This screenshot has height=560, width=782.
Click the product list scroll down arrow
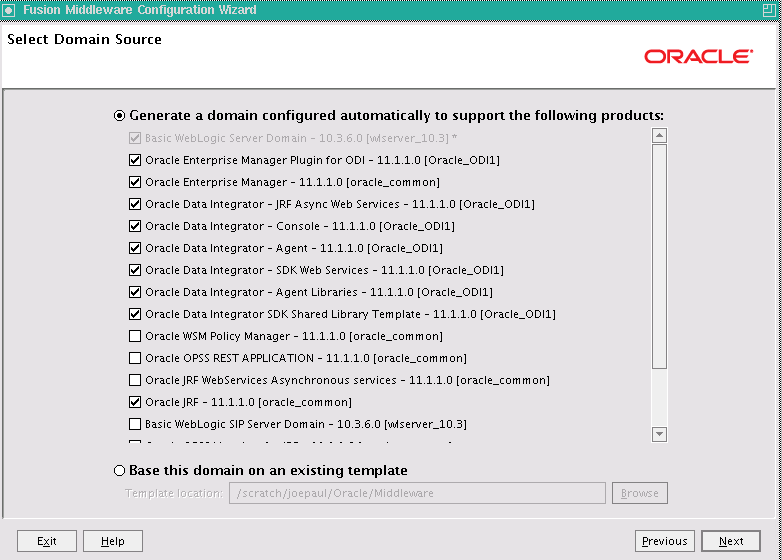tap(659, 434)
